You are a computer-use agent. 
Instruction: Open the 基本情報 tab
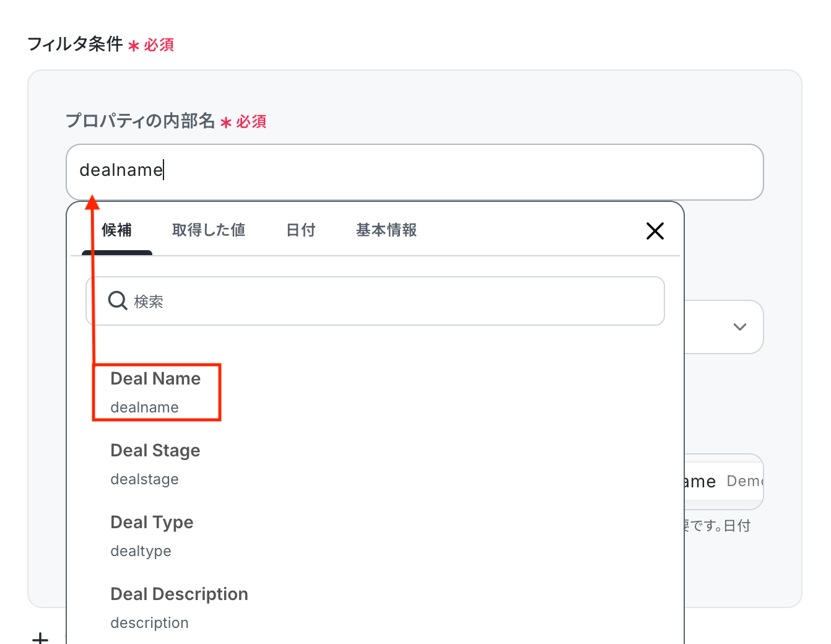coord(386,230)
